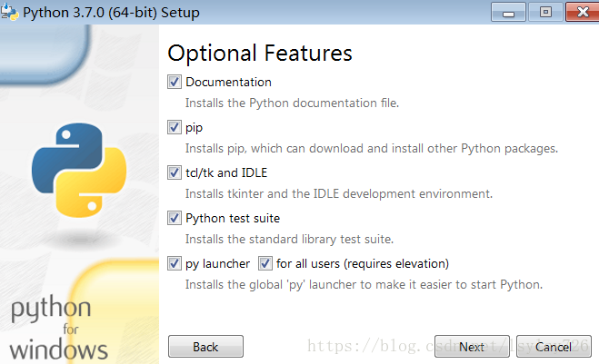The width and height of the screenshot is (599, 364).
Task: Close the Python Setup window
Action: 583,12
